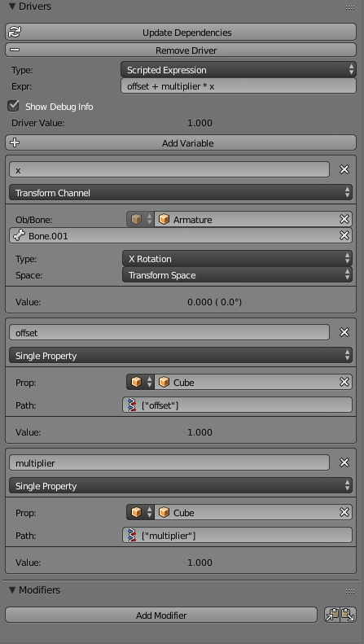
Task: Click the paste modifiers icon
Action: tap(349, 616)
